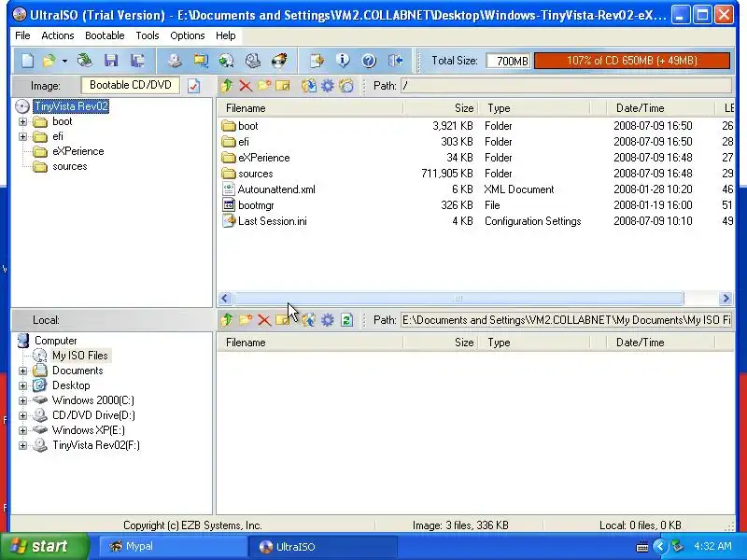Viewport: 747px width, 560px height.
Task: Expand the boot folder in image tree
Action: (22, 121)
